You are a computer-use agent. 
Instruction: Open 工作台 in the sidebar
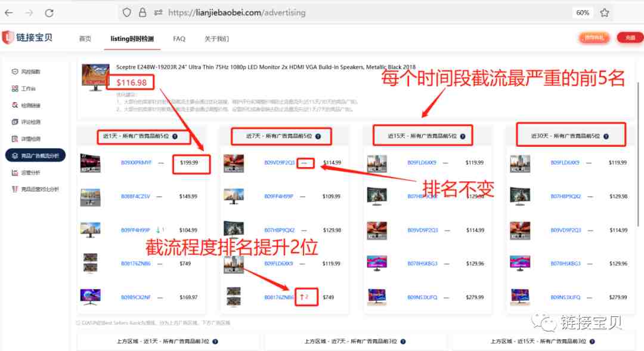(x=23, y=88)
